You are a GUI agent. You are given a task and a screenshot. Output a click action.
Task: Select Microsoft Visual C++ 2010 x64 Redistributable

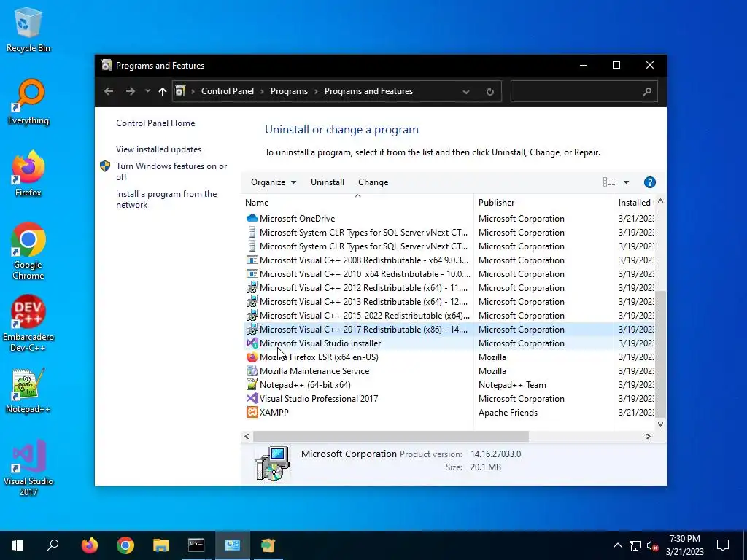pos(449,274)
